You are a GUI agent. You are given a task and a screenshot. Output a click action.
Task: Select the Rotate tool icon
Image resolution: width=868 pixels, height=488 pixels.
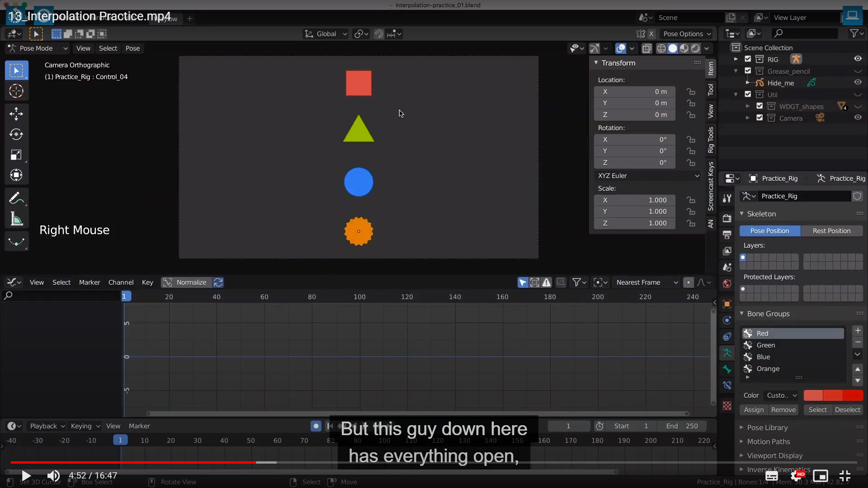16,134
